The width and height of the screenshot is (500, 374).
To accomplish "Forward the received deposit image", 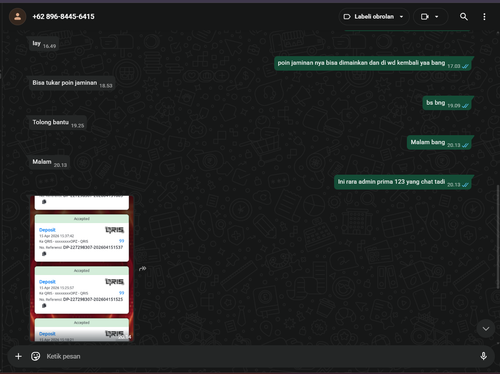I will click(143, 268).
